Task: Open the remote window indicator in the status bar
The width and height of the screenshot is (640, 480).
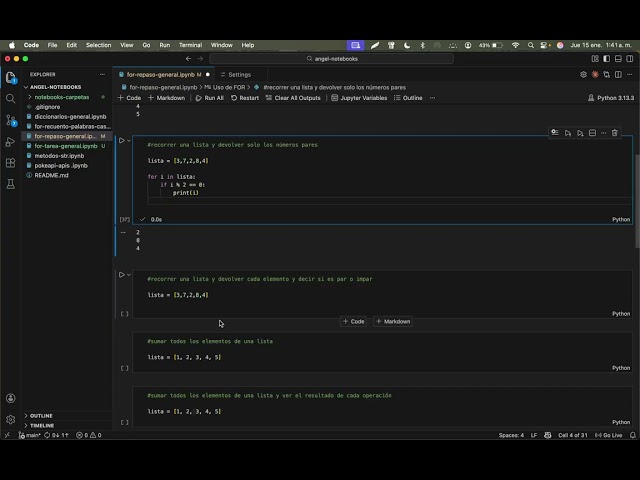Action: (x=7, y=435)
